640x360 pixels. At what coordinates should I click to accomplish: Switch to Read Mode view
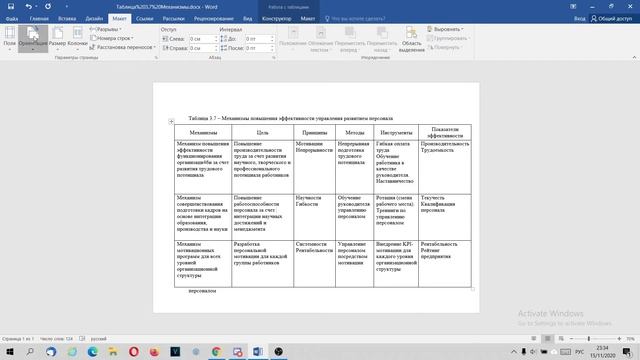click(534, 339)
